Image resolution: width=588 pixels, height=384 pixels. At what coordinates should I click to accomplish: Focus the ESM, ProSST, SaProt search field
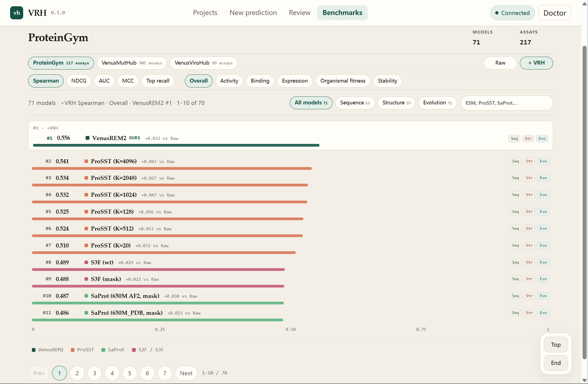(x=506, y=103)
